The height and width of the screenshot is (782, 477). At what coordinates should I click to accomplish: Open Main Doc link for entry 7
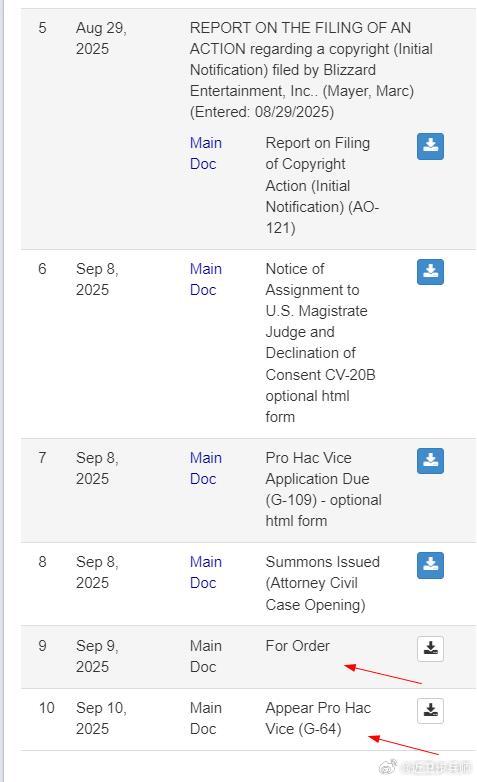pos(206,468)
